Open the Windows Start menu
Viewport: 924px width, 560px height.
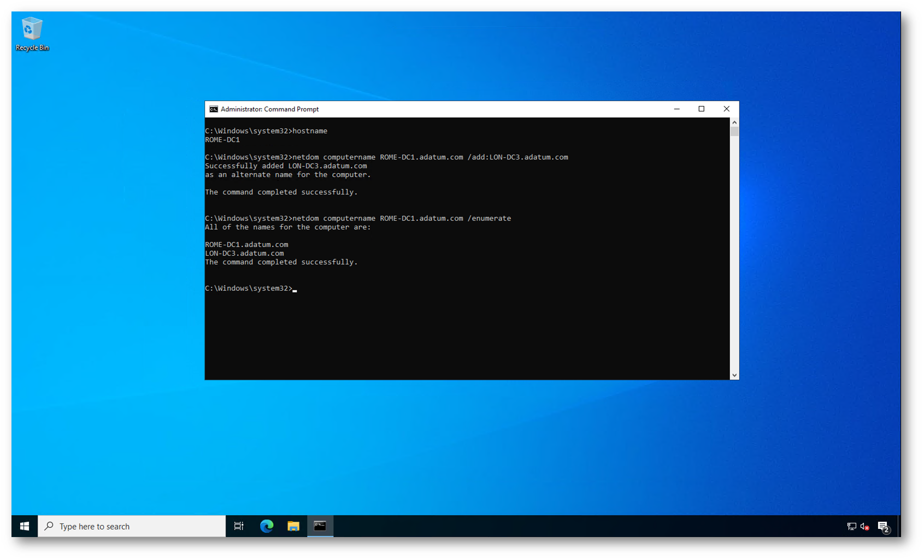25,526
